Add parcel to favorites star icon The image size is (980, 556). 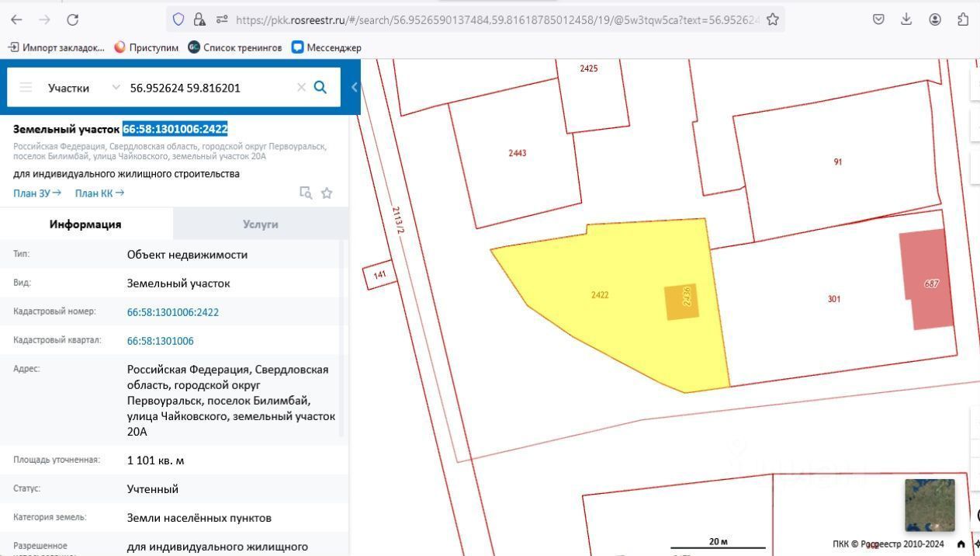pos(327,193)
